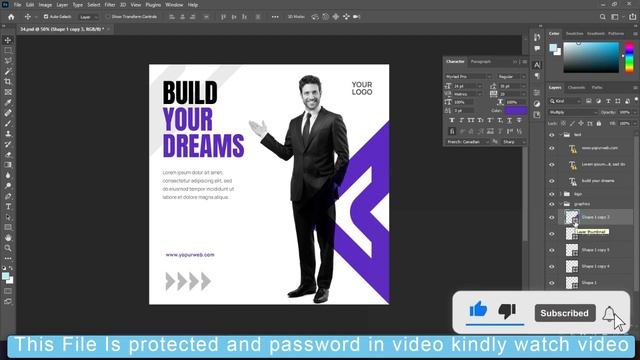Select the Crop tool

point(8,82)
